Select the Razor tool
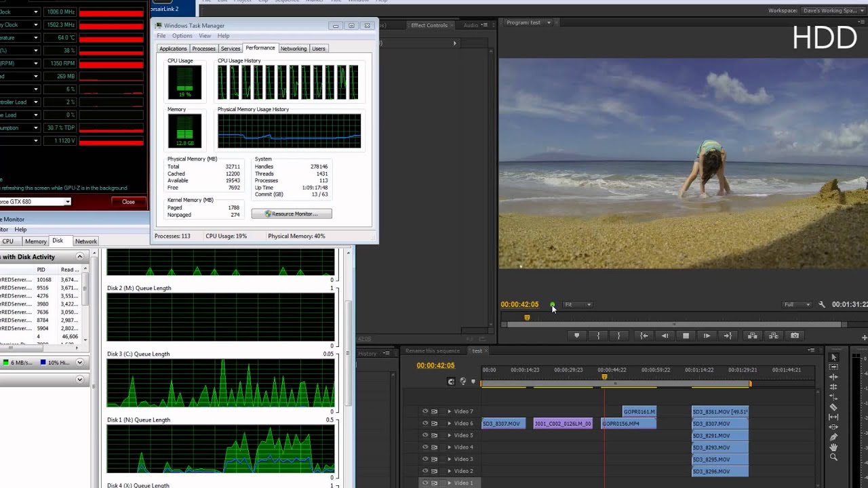The image size is (868, 488). [834, 407]
